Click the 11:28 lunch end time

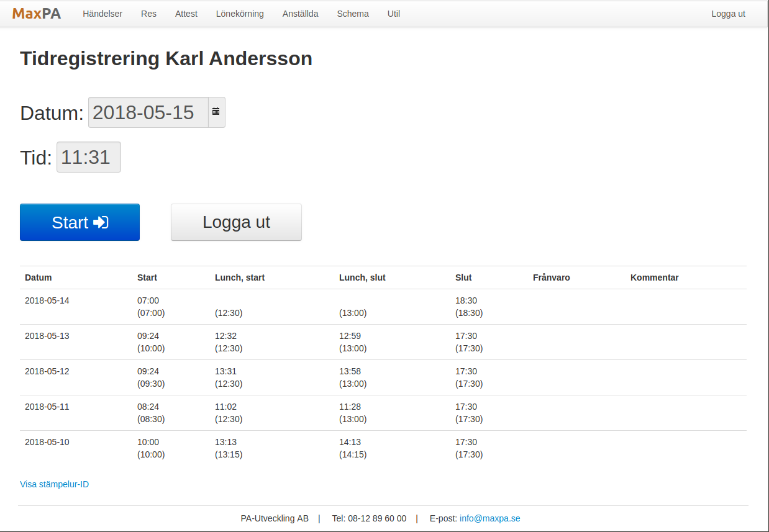(350, 407)
